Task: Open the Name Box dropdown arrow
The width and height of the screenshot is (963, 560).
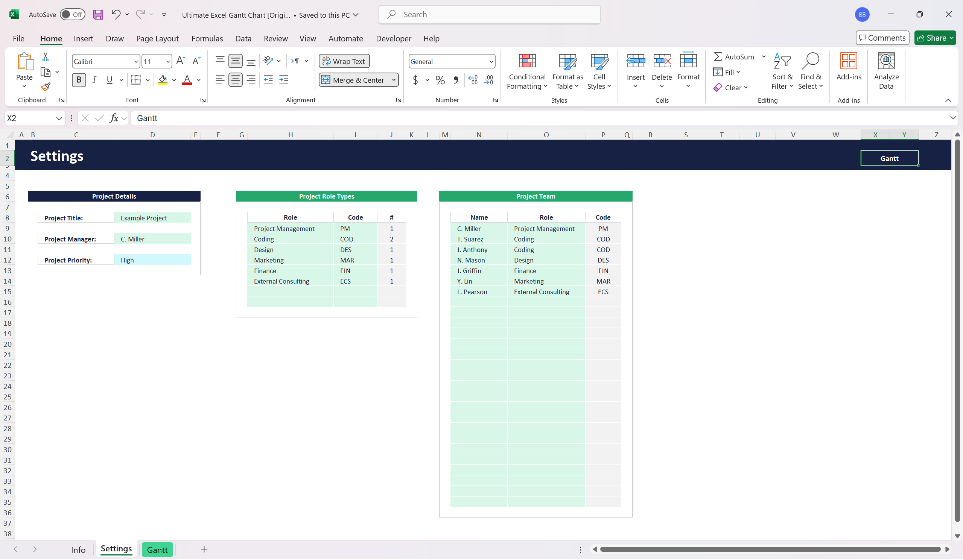Action: pyautogui.click(x=59, y=118)
